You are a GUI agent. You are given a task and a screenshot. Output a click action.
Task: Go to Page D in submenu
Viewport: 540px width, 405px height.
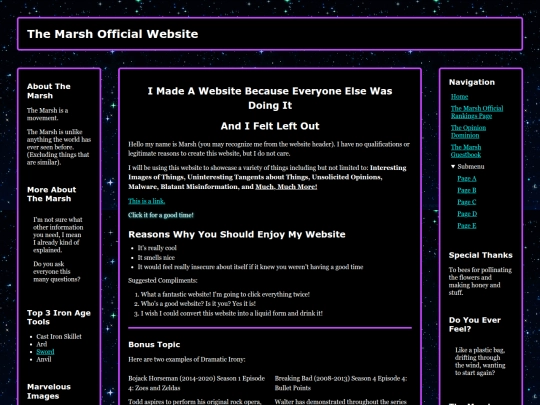coord(467,214)
